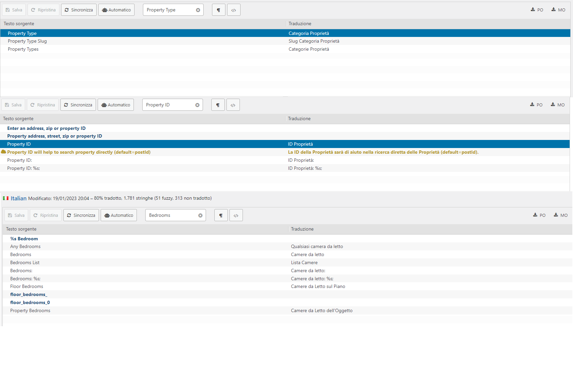Clear the Property ID filter field

[197, 105]
